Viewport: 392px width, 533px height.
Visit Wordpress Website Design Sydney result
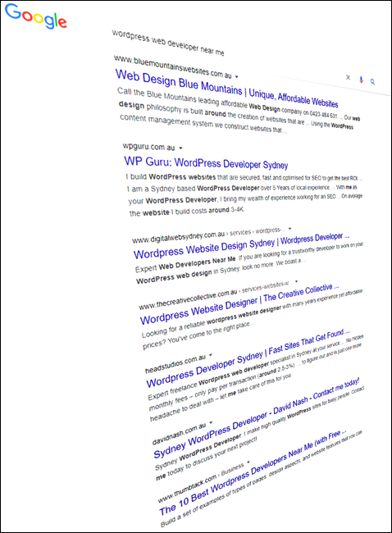click(x=241, y=245)
